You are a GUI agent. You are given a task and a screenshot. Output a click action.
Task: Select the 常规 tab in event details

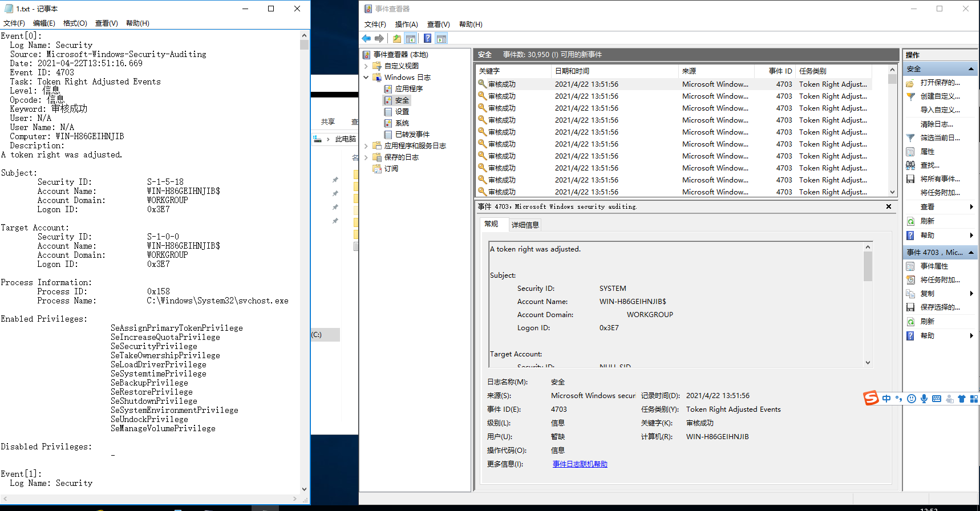tap(491, 224)
